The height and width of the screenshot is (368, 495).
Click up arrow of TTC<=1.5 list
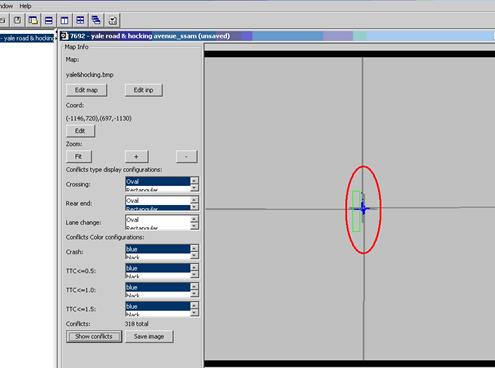pos(194,305)
